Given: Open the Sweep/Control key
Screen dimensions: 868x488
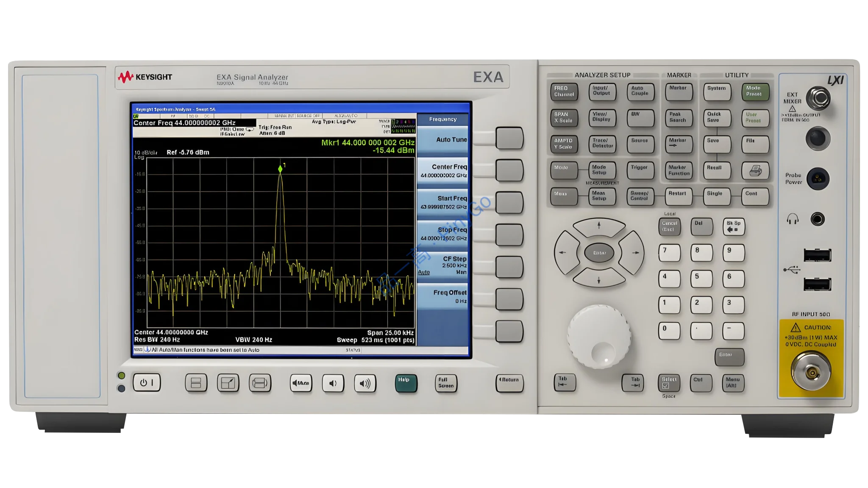Looking at the screenshot, I should [640, 196].
